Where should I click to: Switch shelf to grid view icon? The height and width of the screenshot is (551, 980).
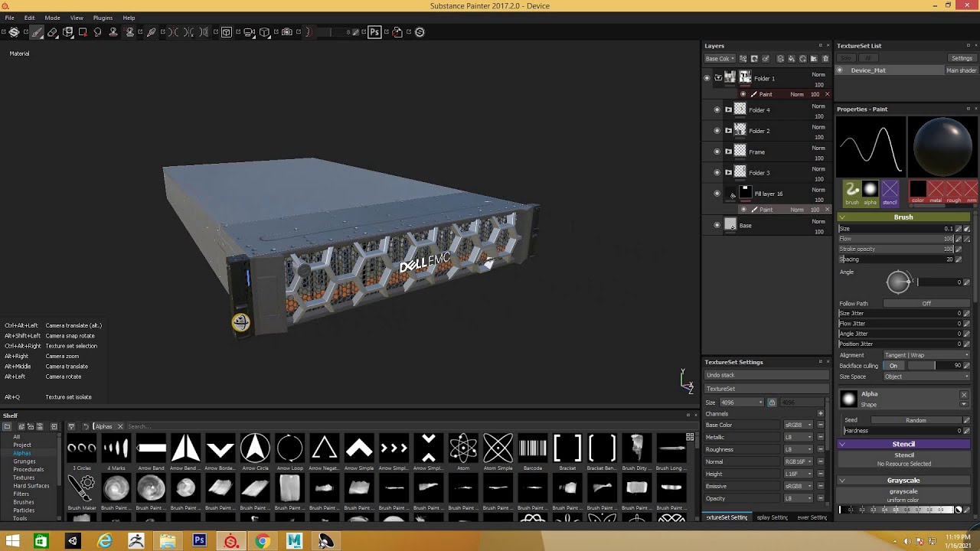tap(690, 437)
